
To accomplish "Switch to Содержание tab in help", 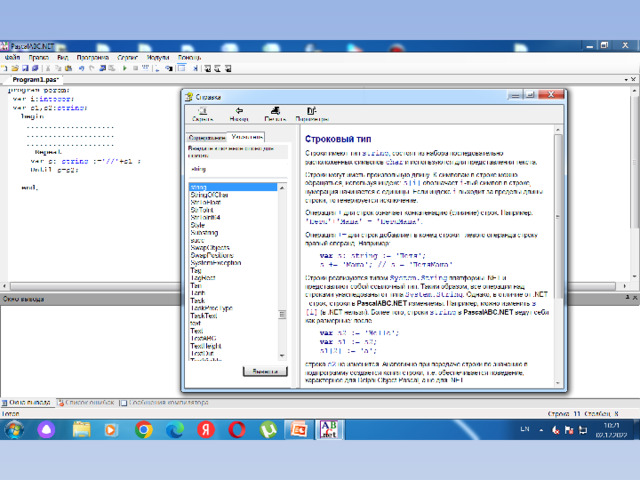I will tap(207, 138).
